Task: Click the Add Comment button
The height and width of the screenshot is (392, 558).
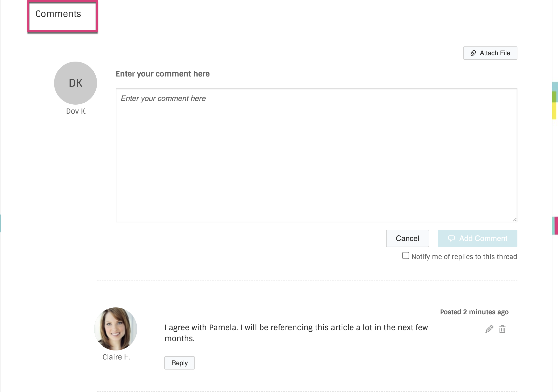Action: (477, 238)
